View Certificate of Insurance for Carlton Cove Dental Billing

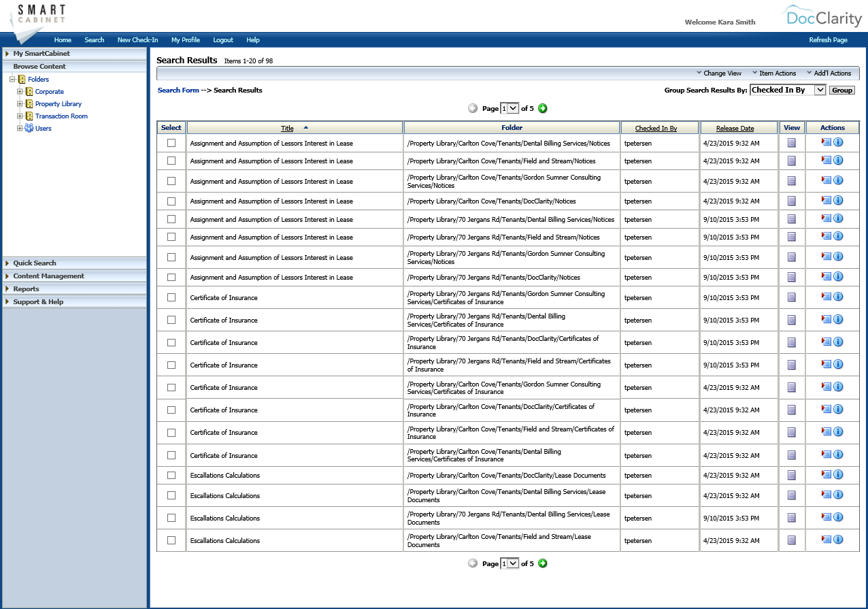792,455
